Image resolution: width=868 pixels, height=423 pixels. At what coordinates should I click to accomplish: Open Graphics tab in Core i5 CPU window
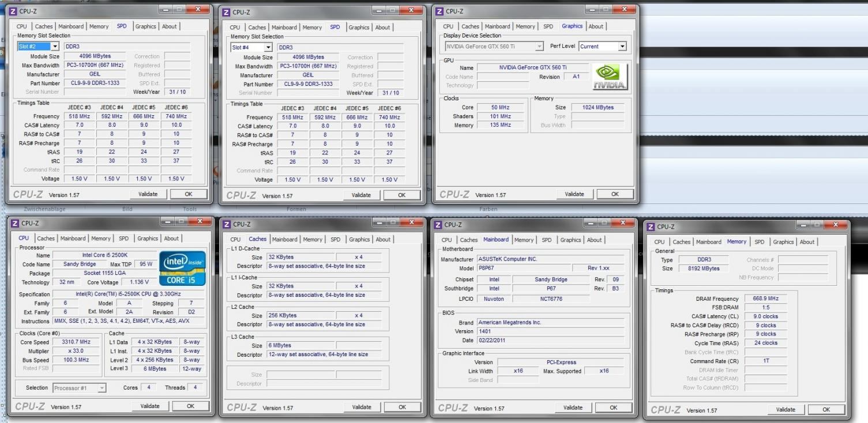(147, 238)
